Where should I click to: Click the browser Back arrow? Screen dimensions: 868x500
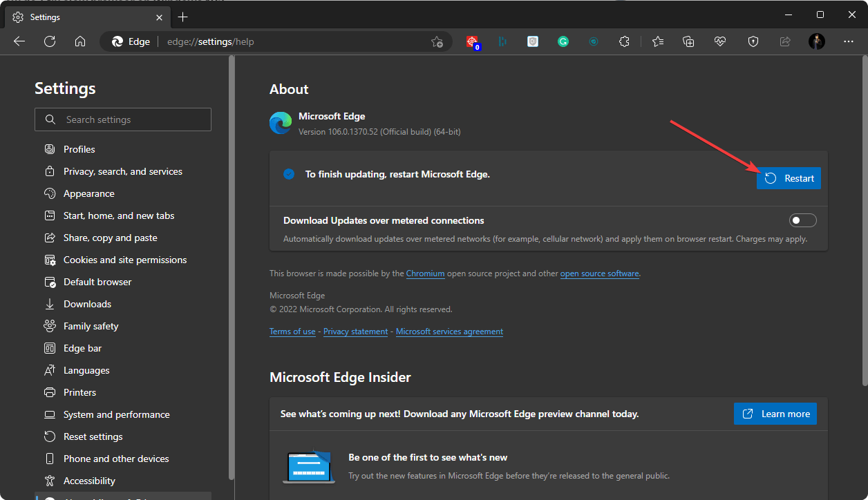[19, 41]
